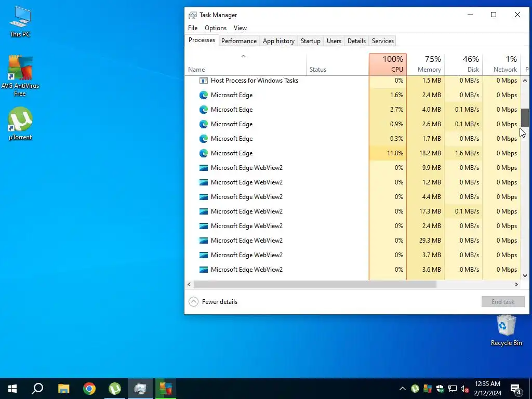Click the Windows Start button
The image size is (532, 399).
pos(12,389)
